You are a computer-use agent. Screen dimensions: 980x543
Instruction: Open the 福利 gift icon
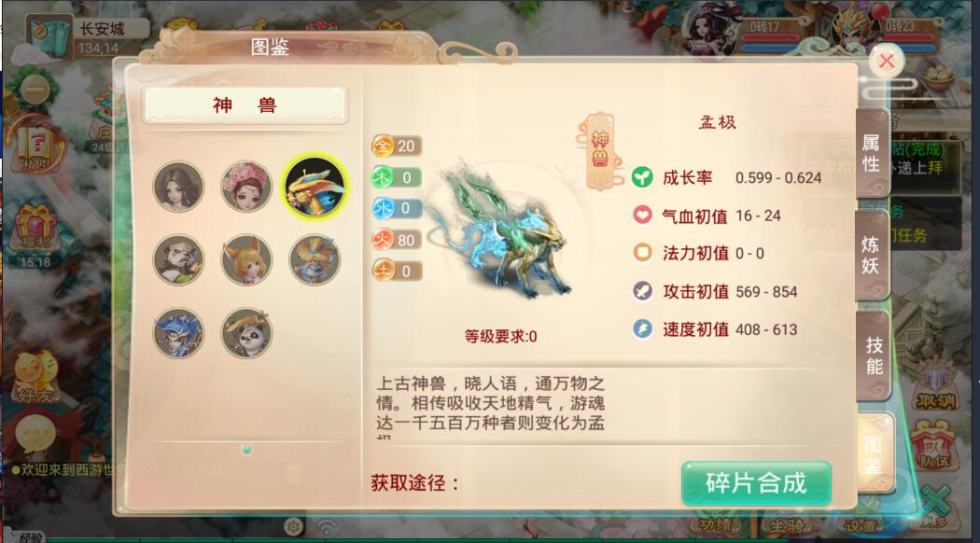(x=35, y=229)
